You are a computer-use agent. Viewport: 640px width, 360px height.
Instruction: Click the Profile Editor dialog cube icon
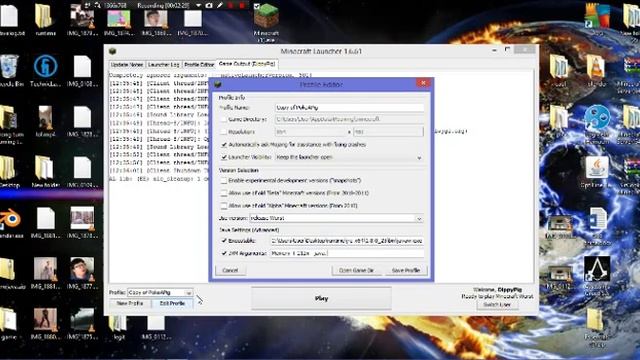[x=218, y=84]
